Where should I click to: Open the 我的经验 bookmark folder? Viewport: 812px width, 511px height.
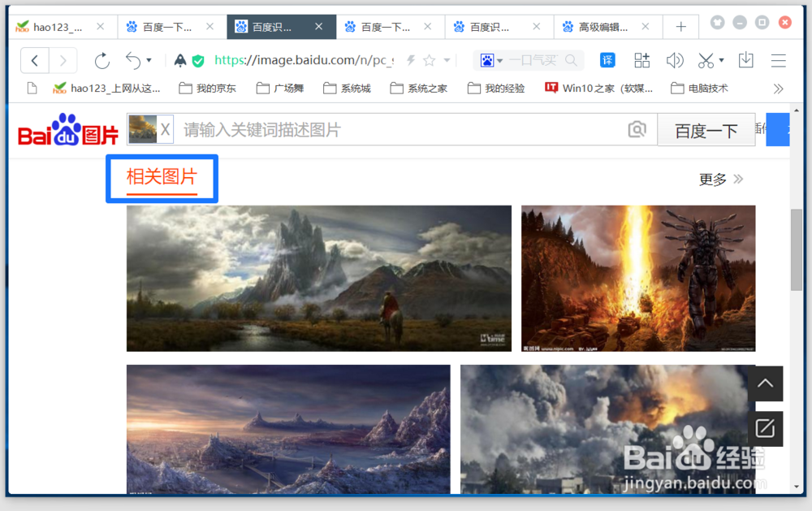coord(496,89)
